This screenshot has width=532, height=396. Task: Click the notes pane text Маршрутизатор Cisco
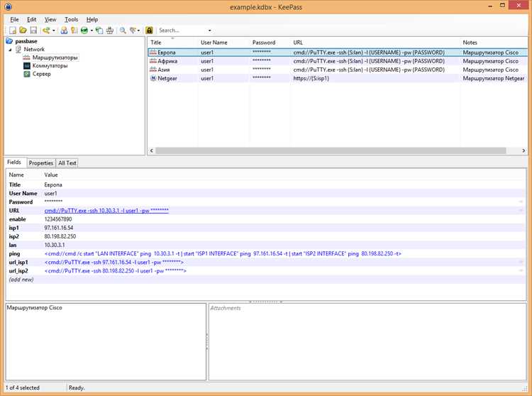click(35, 308)
